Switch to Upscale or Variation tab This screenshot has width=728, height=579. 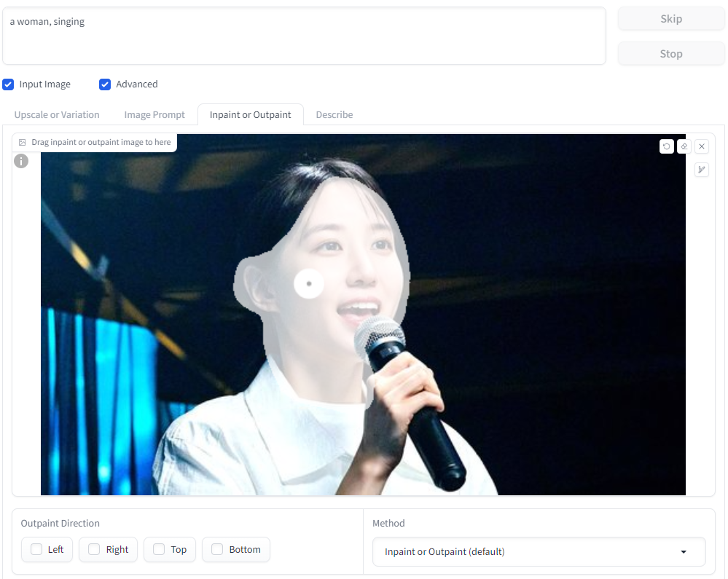click(x=57, y=114)
